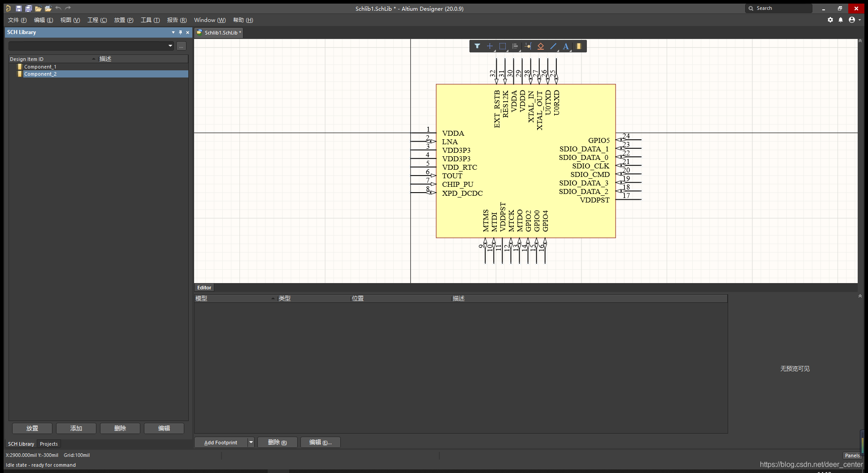Click the 编辑 button in library panel
Viewport: 868px width, 473px height.
(164, 428)
